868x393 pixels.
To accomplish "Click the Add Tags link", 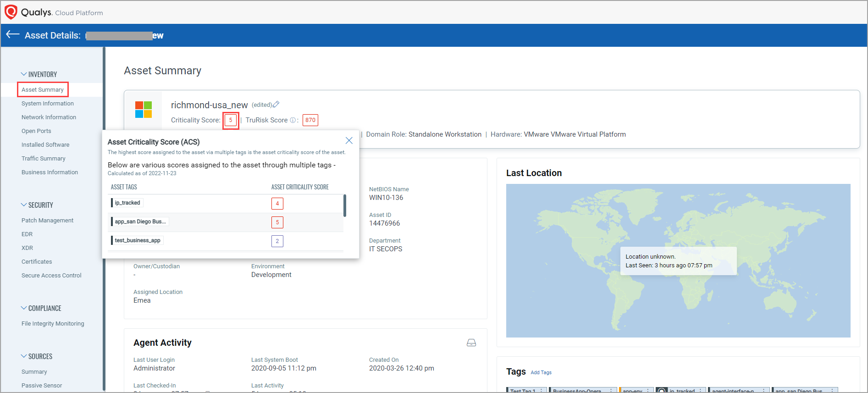I will (x=541, y=372).
